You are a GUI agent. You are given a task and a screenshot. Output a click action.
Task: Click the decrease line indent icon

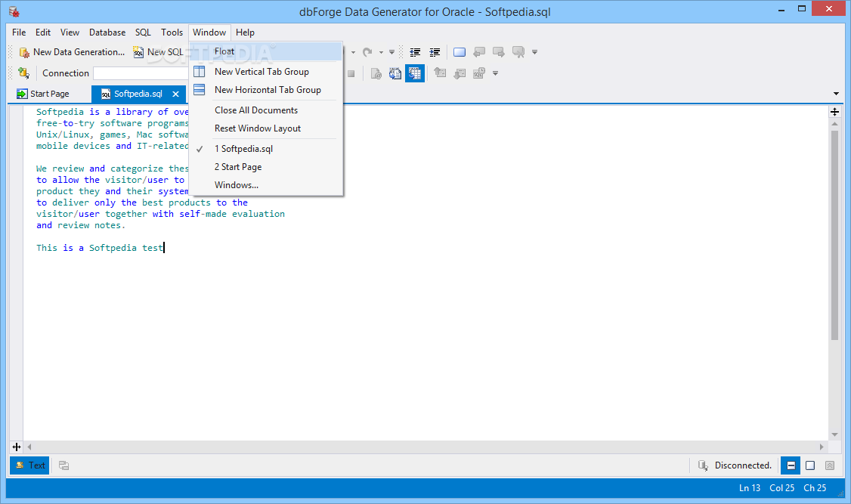(415, 52)
